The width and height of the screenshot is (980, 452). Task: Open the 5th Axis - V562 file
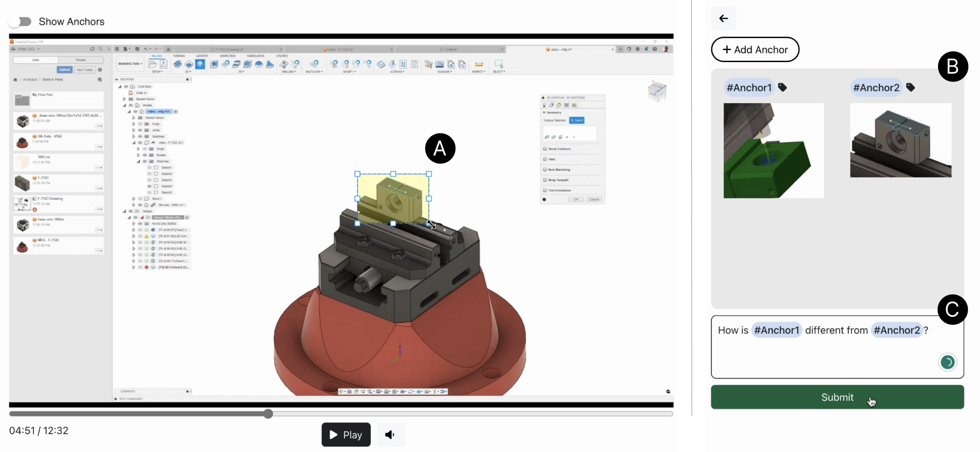[59, 141]
